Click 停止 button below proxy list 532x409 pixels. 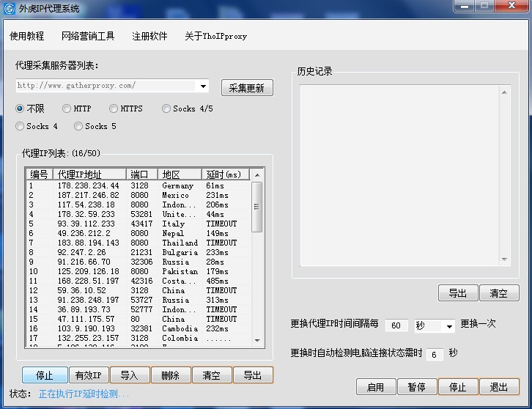pyautogui.click(x=45, y=375)
